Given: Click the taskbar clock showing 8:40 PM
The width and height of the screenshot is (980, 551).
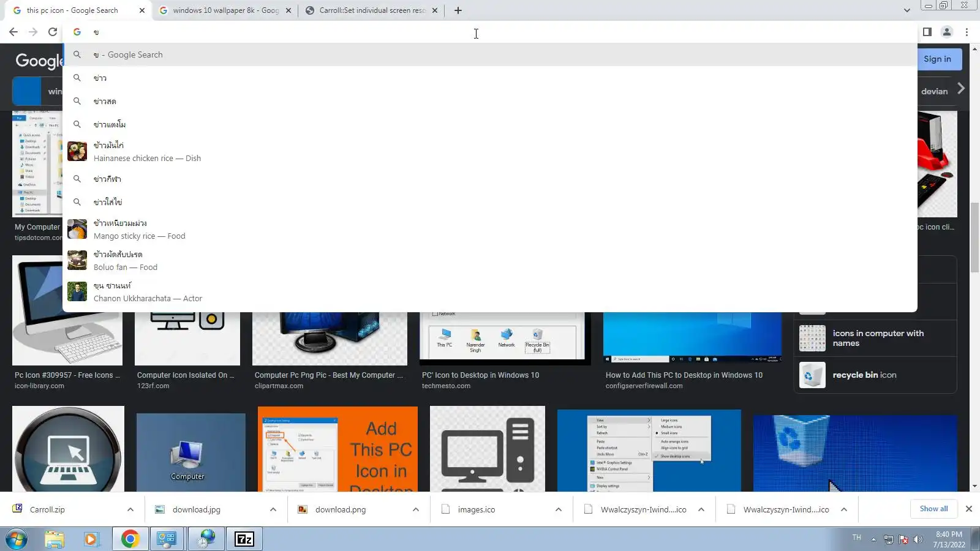Looking at the screenshot, I should pos(949,539).
